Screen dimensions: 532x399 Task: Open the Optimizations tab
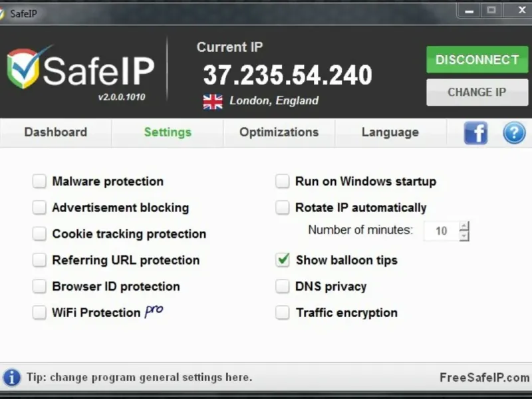(x=279, y=132)
